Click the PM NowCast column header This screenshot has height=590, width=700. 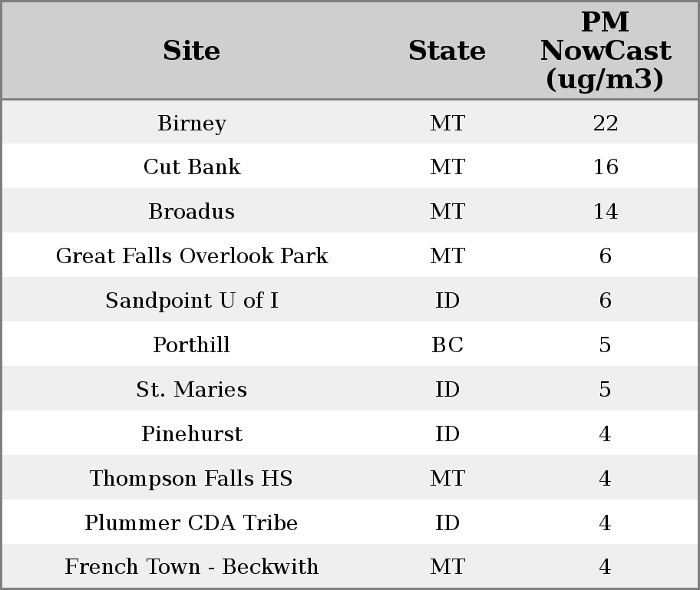(x=605, y=51)
